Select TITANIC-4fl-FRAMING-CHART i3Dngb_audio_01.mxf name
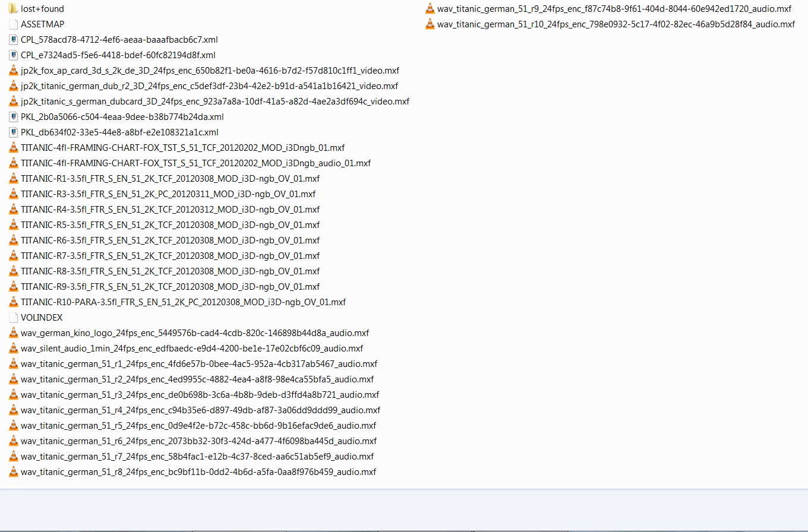Screen dimensions: 808x532 [x=195, y=163]
